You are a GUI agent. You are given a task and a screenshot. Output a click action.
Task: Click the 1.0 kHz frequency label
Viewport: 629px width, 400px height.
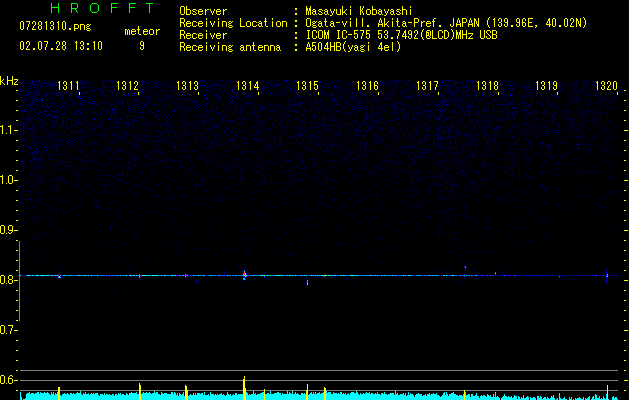point(7,180)
